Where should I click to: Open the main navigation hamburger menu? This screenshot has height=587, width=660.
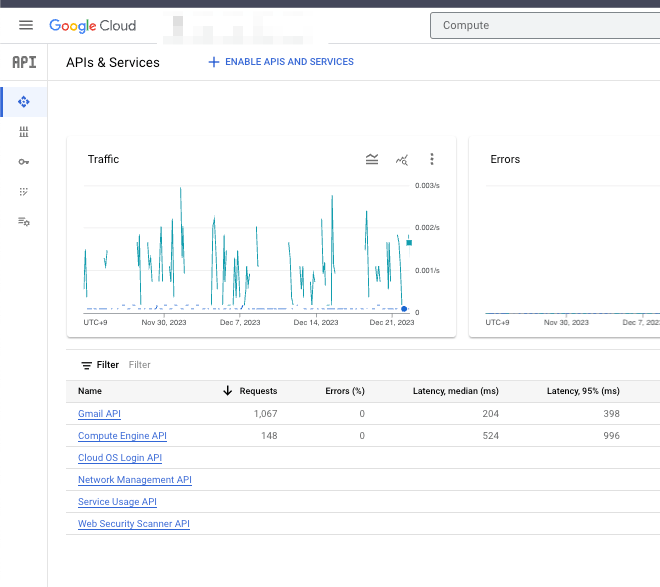(26, 25)
